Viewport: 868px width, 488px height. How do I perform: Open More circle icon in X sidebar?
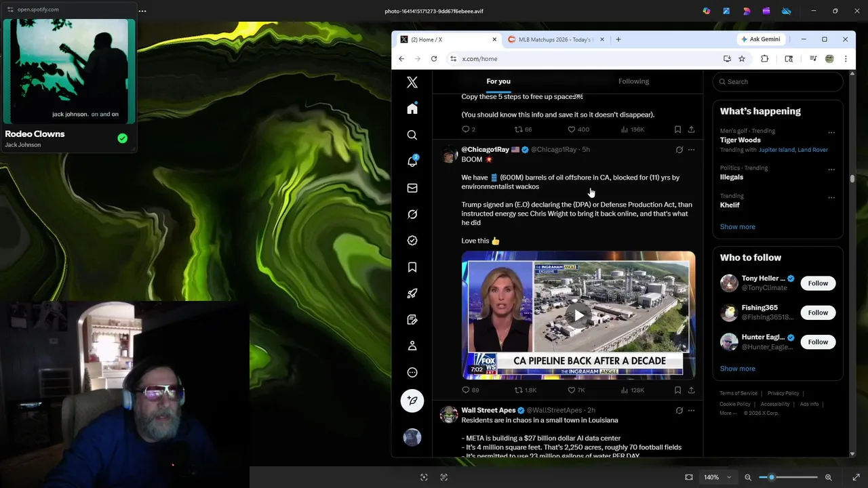click(412, 373)
